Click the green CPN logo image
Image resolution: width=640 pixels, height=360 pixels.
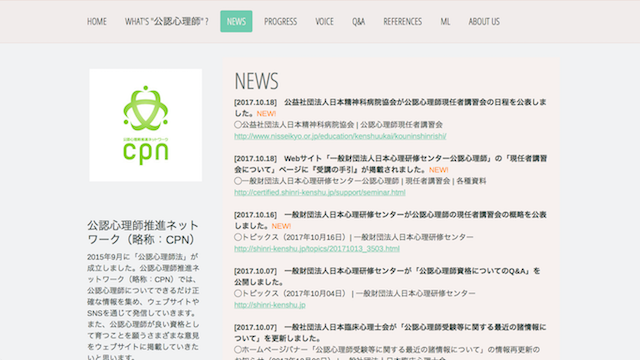(146, 125)
